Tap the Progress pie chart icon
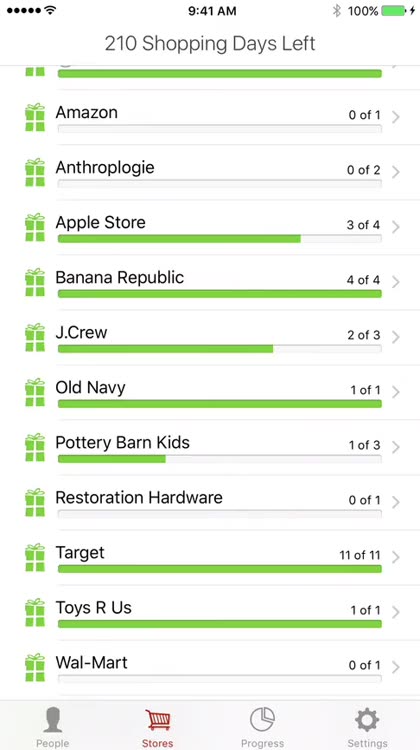Viewport: 420px width, 750px height. pos(262,719)
